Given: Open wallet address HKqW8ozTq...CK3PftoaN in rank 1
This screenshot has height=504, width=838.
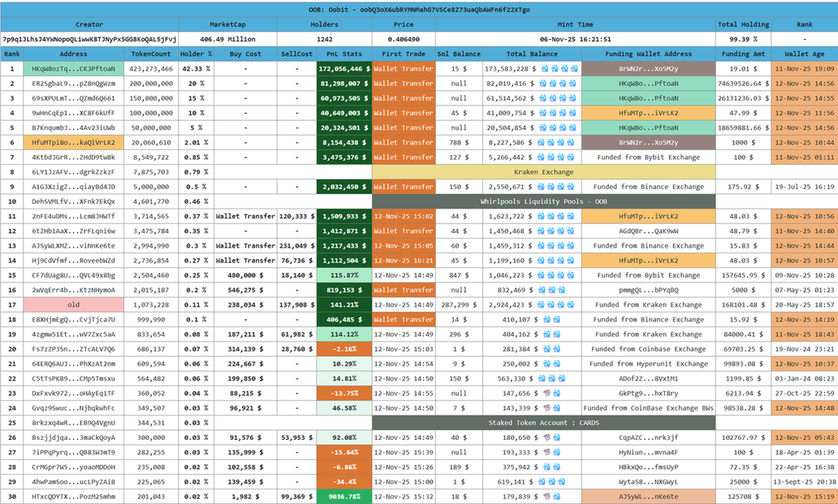Looking at the screenshot, I should point(73,69).
